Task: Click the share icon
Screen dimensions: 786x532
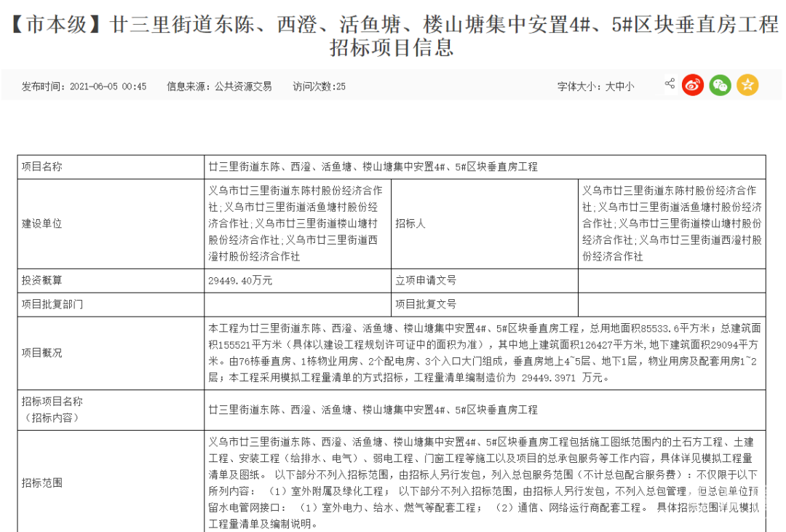Action: [670, 84]
